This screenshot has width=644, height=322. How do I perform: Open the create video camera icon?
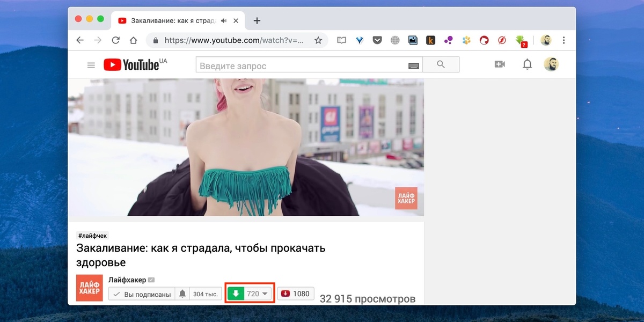pos(500,64)
